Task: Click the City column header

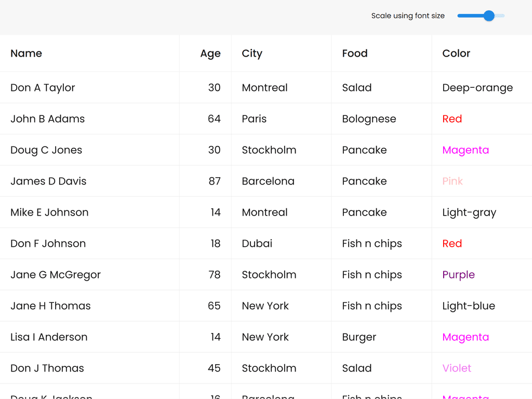Action: point(252,54)
